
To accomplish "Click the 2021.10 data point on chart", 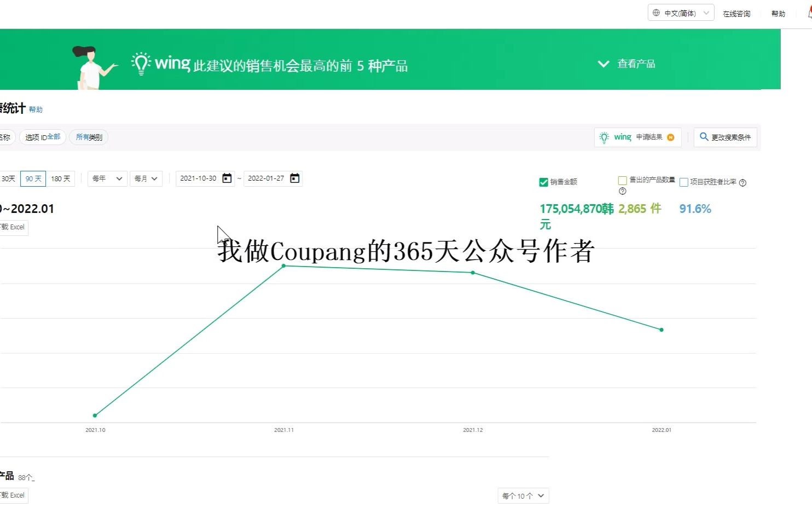I will (95, 415).
